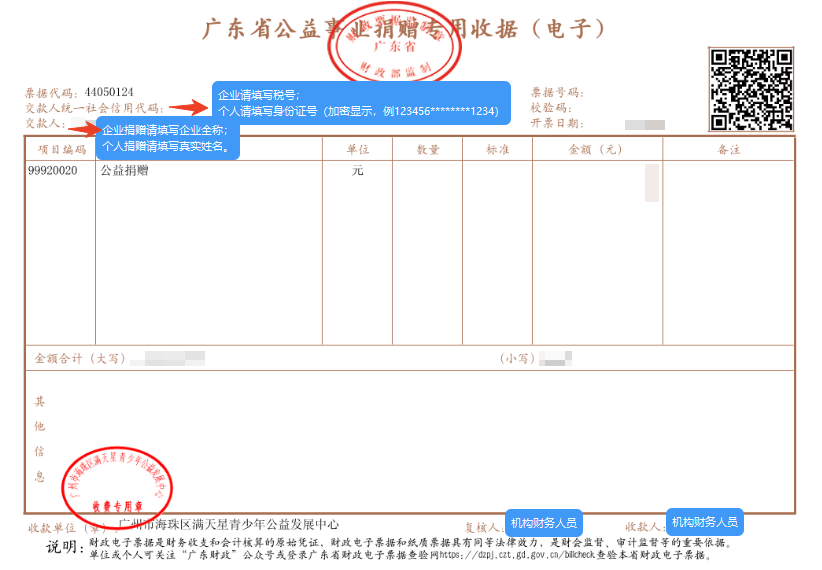Select the blue 企业捐赠请填写企业全称 tooltip box
This screenshot has height=570, width=822.
click(x=167, y=138)
